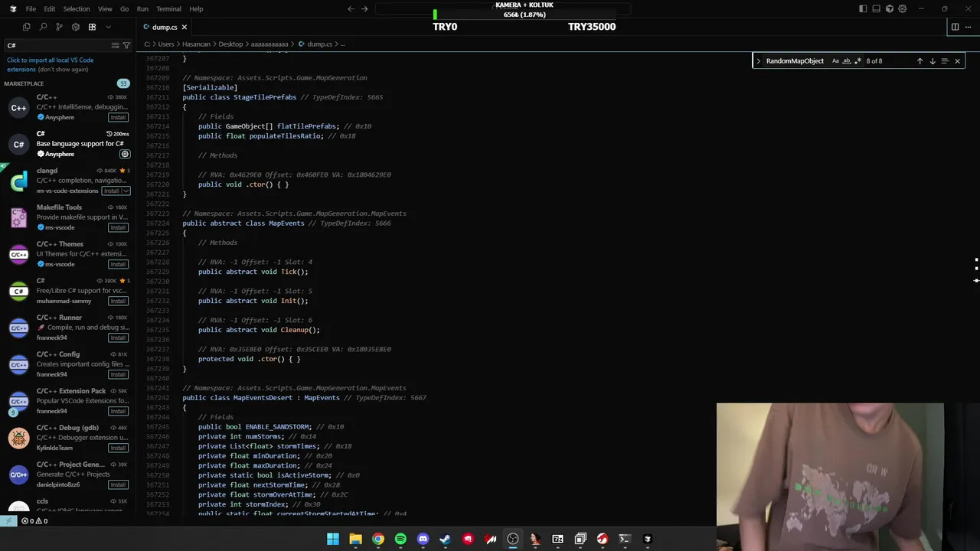
Task: Open Spotify from the taskbar
Action: [x=400, y=539]
